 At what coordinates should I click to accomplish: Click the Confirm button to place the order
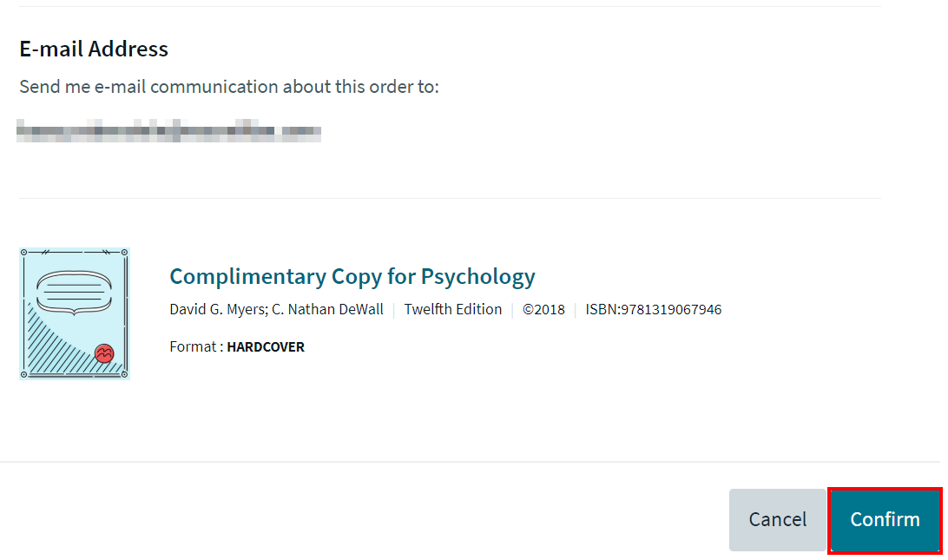(885, 519)
